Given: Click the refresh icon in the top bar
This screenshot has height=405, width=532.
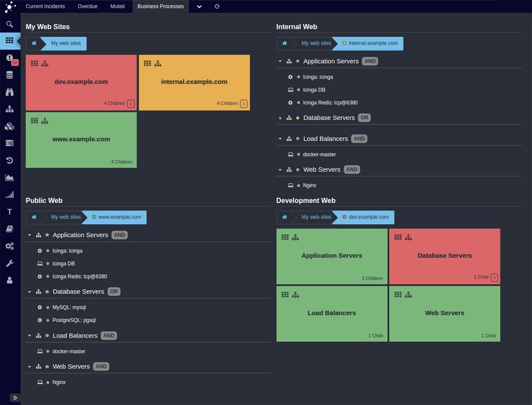Looking at the screenshot, I should click(x=217, y=6).
